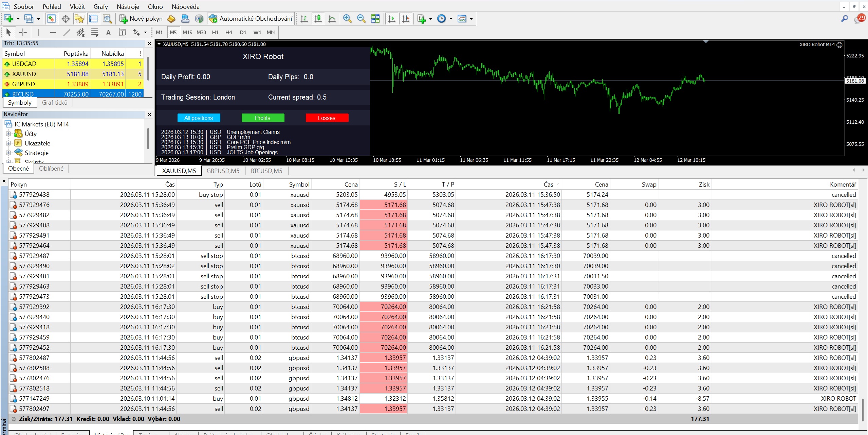Open the templates dropdown arrow

click(x=471, y=19)
